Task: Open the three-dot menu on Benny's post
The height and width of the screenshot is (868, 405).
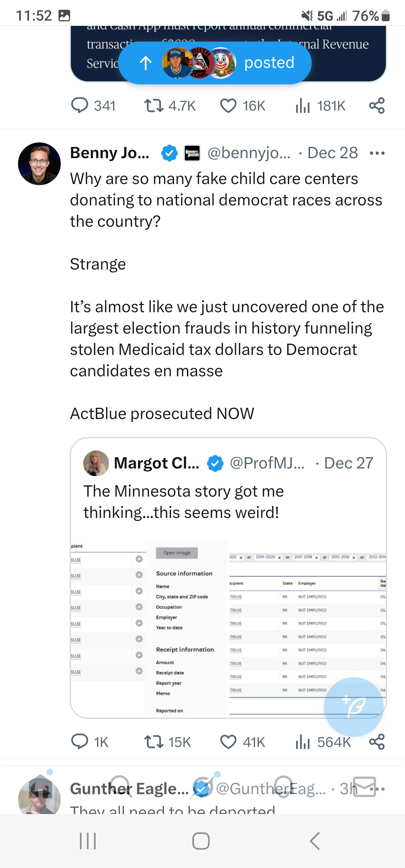Action: click(x=377, y=153)
